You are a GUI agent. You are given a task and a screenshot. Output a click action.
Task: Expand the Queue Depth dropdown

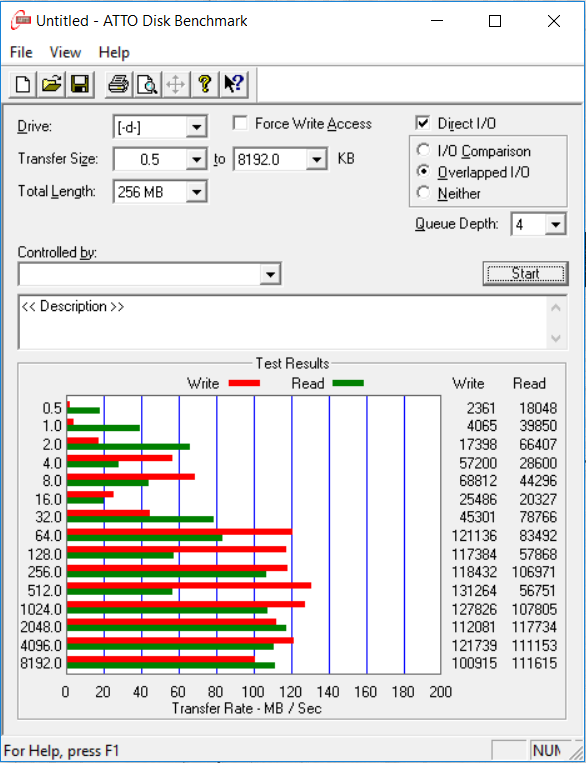coord(555,224)
